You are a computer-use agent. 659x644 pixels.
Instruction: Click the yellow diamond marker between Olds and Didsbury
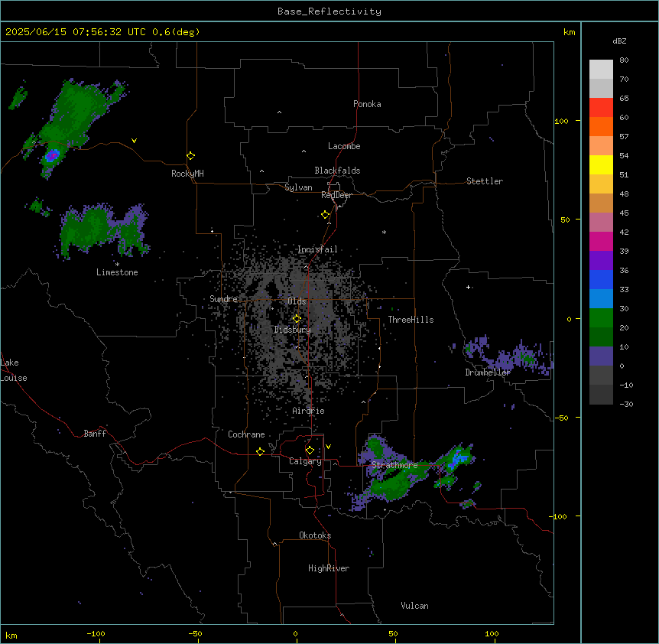coord(297,319)
